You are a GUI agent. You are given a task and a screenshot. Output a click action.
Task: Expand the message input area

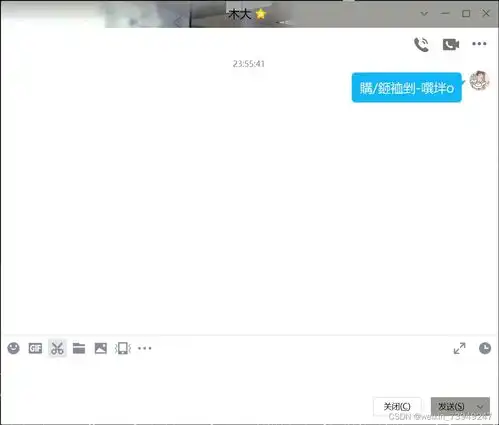[459, 348]
